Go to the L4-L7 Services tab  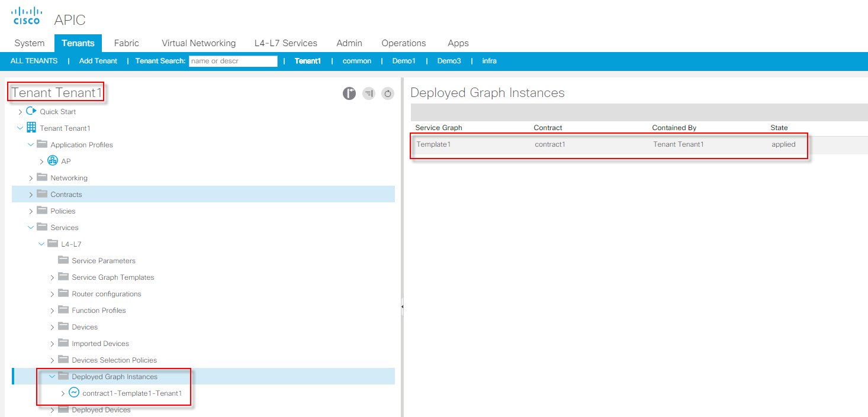[x=286, y=43]
